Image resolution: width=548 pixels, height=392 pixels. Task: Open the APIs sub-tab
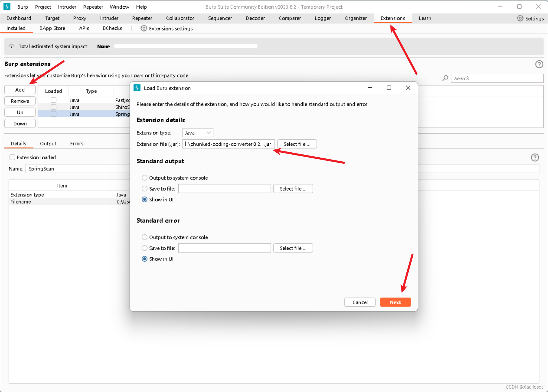click(x=84, y=28)
